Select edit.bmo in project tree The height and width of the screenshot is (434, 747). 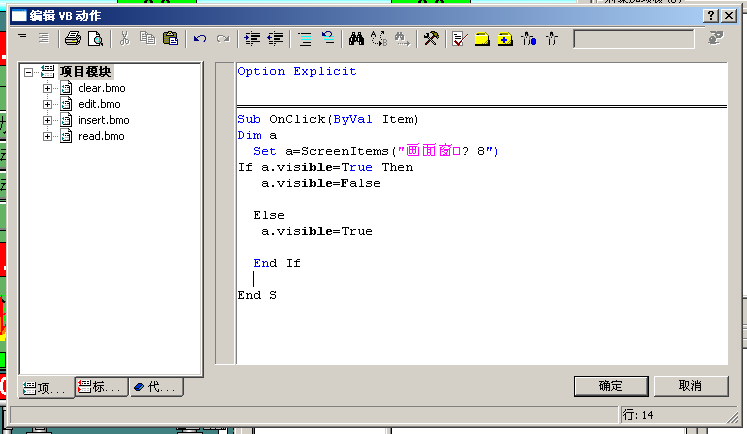coord(99,104)
